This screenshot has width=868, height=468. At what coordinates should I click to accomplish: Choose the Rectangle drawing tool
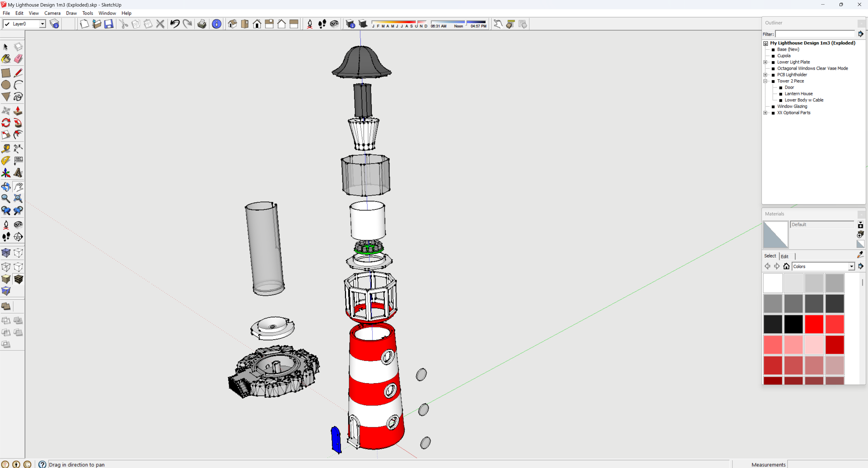[x=6, y=73]
